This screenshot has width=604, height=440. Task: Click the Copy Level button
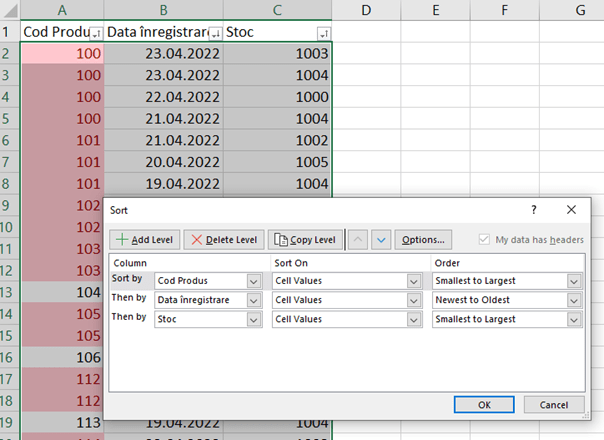(304, 240)
